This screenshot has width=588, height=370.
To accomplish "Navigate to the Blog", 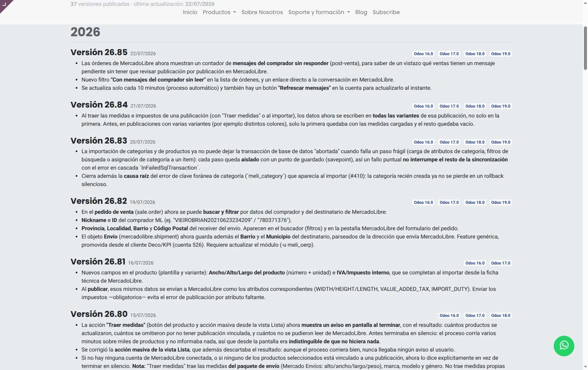I will point(361,12).
